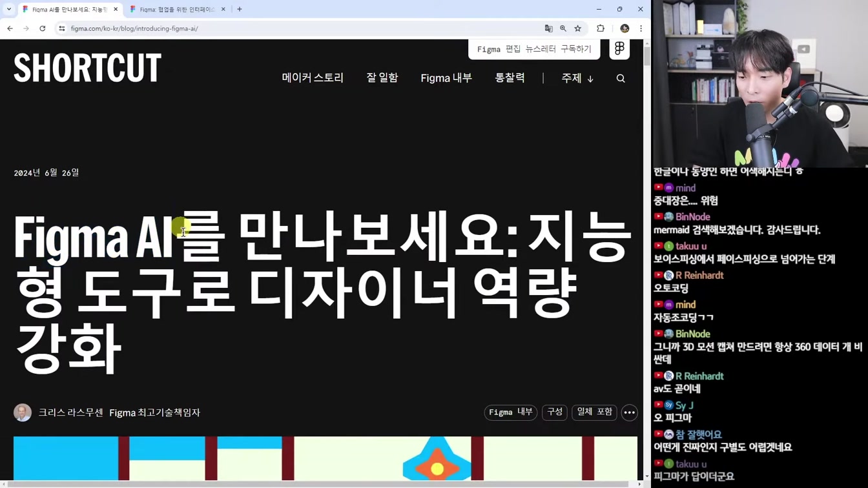Click the Figma logo icon button
Screen dimensions: 868x488
pyautogui.click(x=619, y=49)
